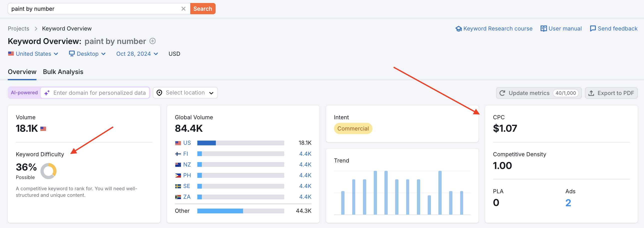Click the US flag icon by United States
Viewport: 644px width, 228px height.
point(11,53)
